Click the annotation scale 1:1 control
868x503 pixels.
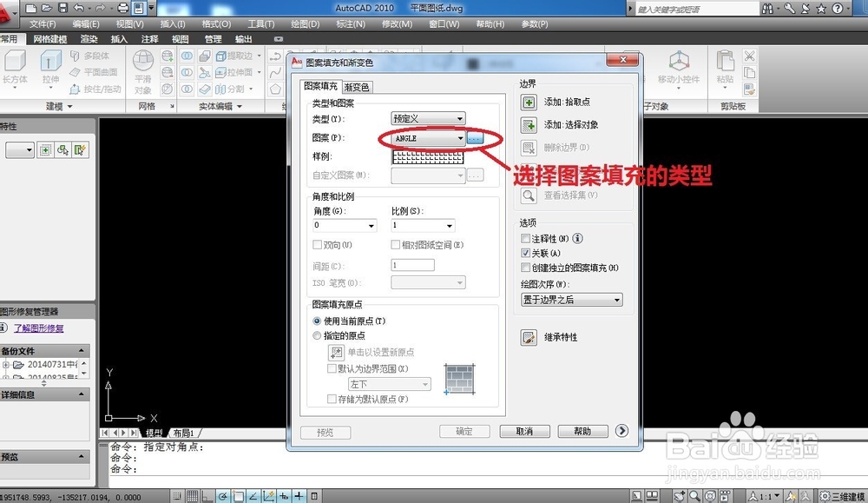(x=765, y=496)
